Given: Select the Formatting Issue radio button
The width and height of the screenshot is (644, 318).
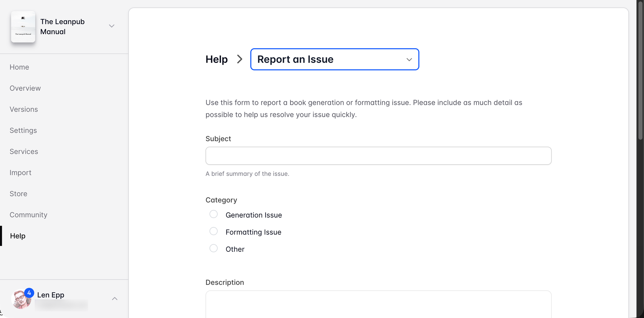Looking at the screenshot, I should point(213,232).
